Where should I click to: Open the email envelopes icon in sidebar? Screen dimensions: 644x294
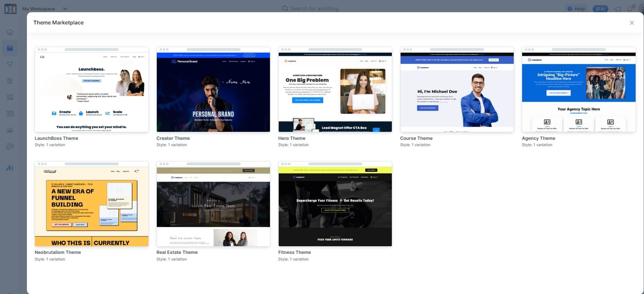10,146
